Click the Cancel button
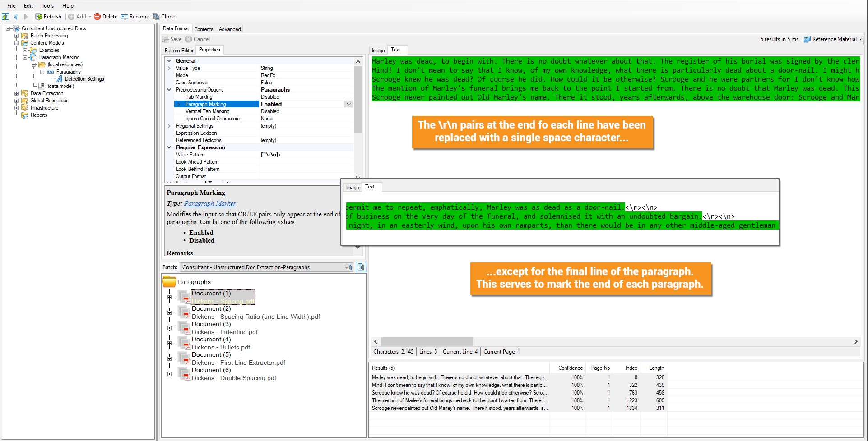Screen dimensions: 868x441 click(x=198, y=39)
